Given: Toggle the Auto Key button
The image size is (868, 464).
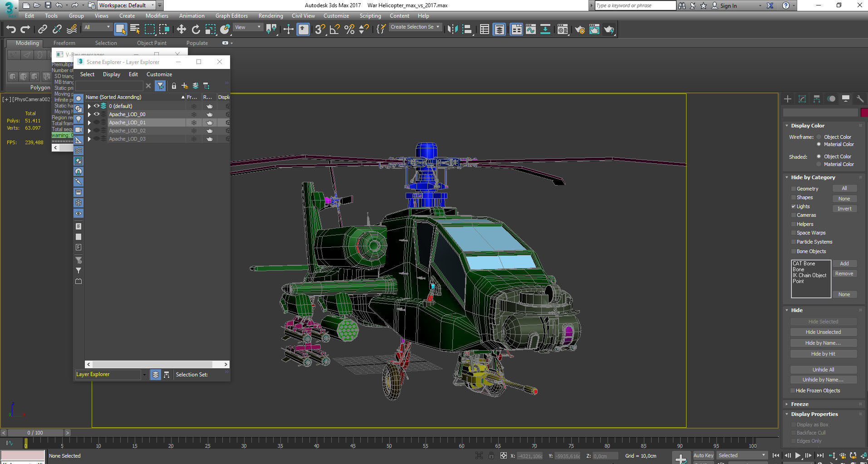Looking at the screenshot, I should (x=703, y=455).
